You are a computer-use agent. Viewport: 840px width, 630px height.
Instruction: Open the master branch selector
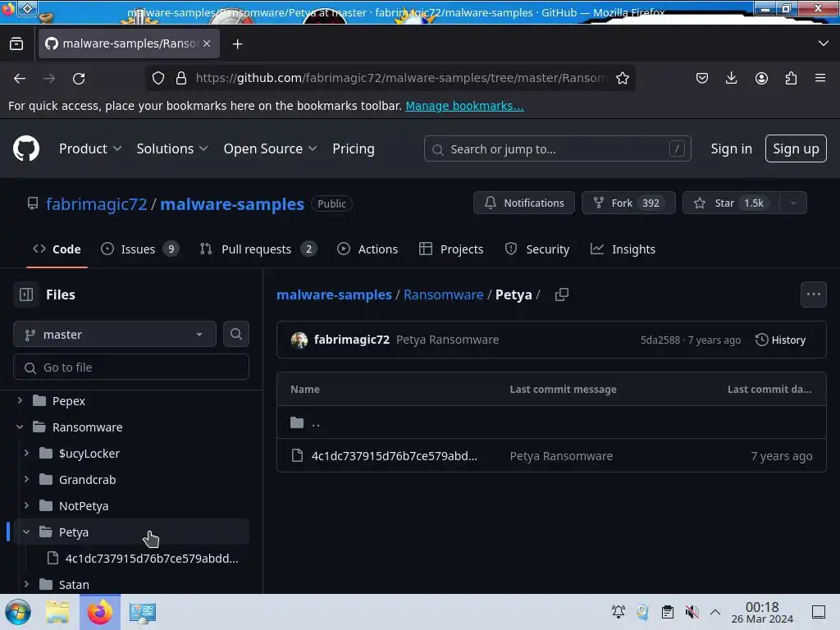coord(115,335)
